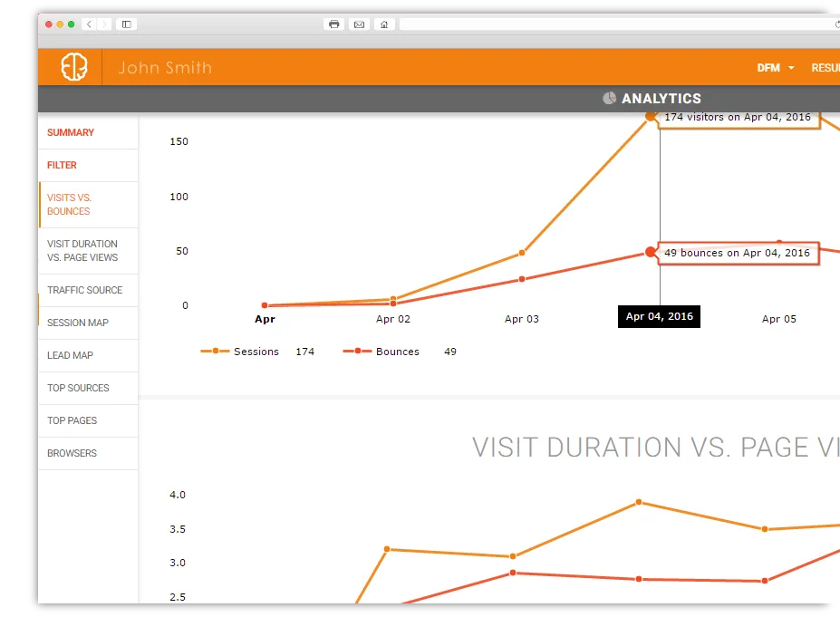Click the brain logo icon
The image size is (840, 617).
[x=74, y=67]
